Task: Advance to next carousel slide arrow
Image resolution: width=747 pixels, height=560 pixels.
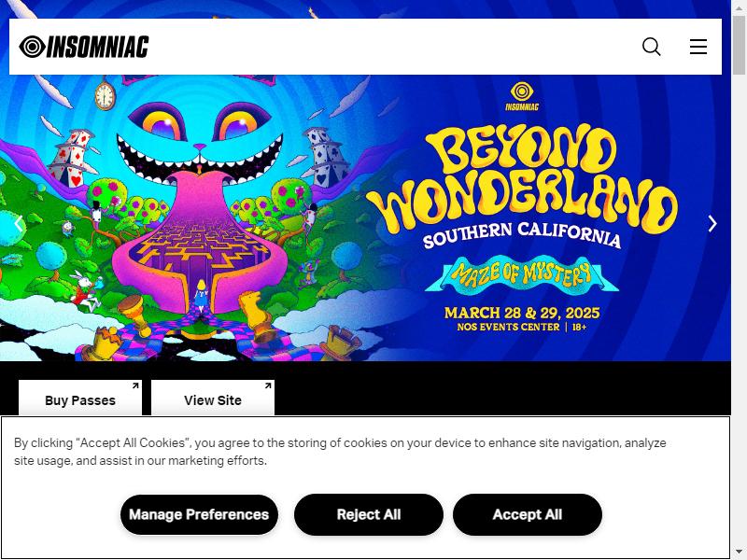Action: tap(712, 223)
